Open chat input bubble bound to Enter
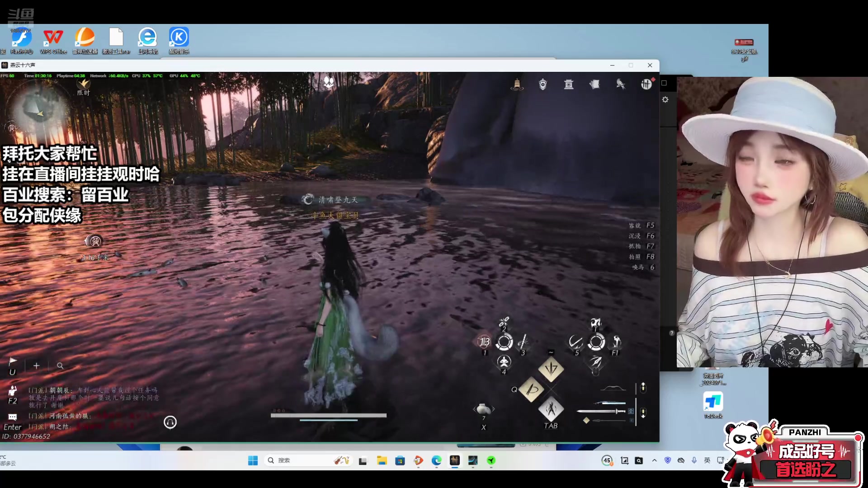This screenshot has height=488, width=868. point(13,417)
